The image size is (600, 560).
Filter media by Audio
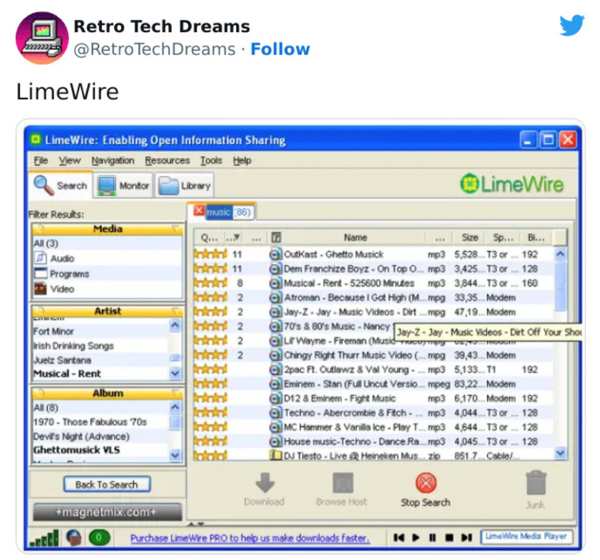tap(62, 258)
